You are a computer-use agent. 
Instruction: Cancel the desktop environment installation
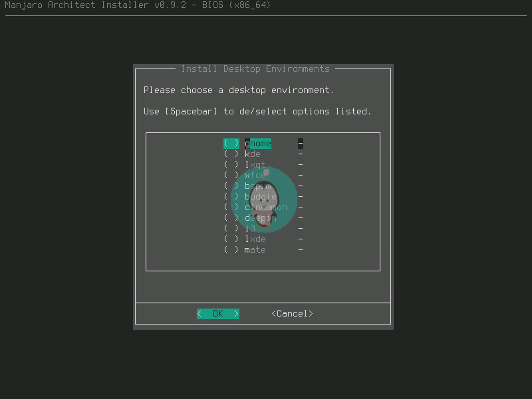click(291, 313)
